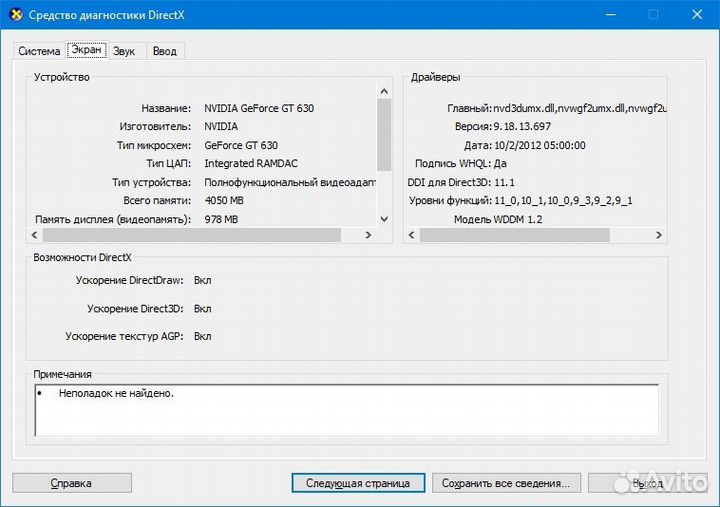Go to the Ввод tab
720x507 pixels.
pyautogui.click(x=165, y=51)
